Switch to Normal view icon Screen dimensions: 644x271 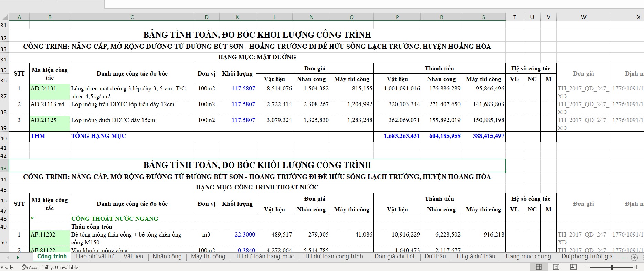[539, 267]
